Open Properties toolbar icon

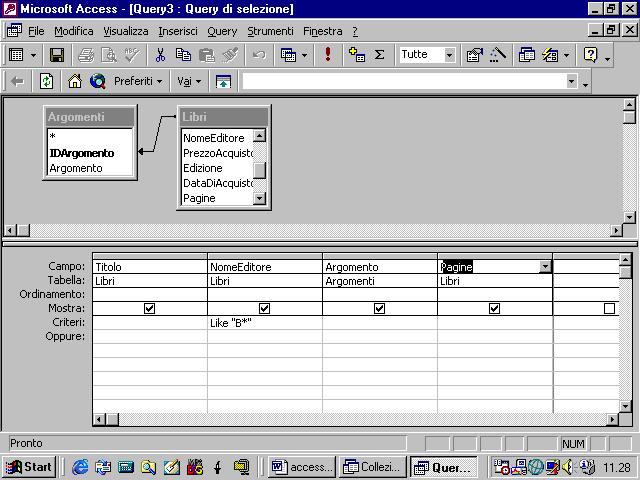coord(475,55)
